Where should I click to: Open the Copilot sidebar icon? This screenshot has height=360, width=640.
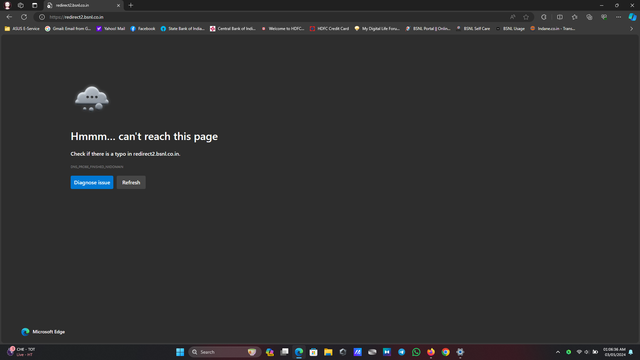632,17
